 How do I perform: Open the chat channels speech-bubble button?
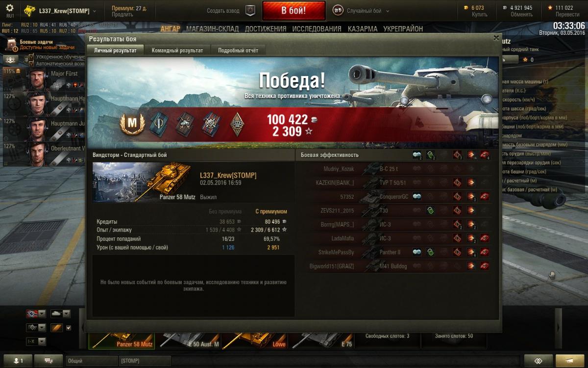[x=49, y=361]
